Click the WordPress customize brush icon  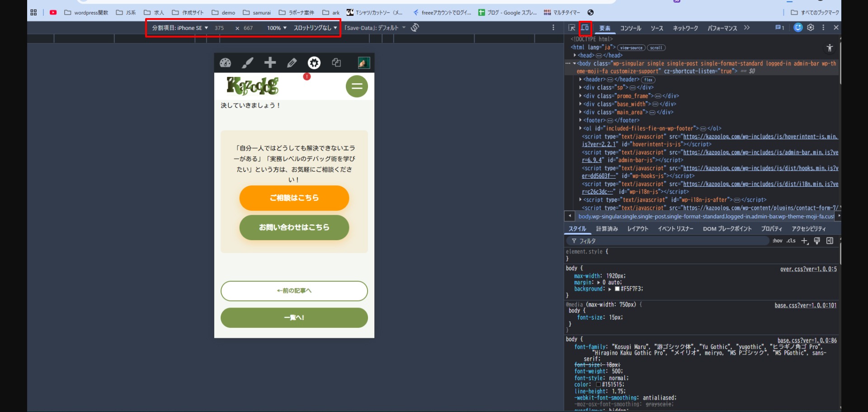247,63
